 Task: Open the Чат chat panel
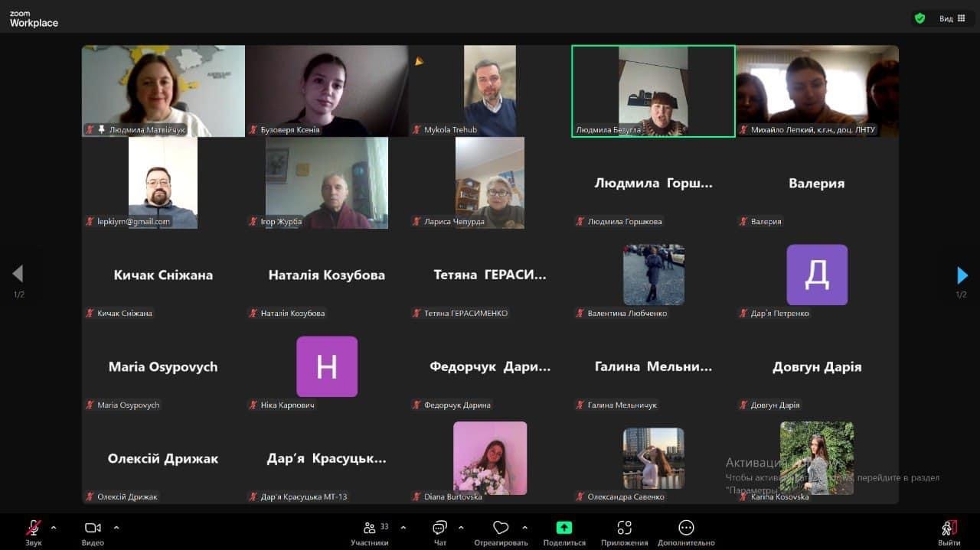tap(439, 529)
